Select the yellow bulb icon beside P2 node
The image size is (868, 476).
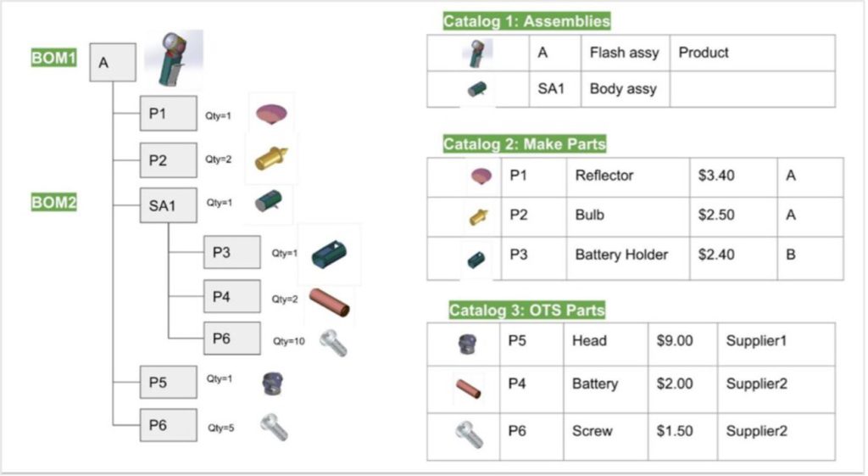(x=270, y=158)
